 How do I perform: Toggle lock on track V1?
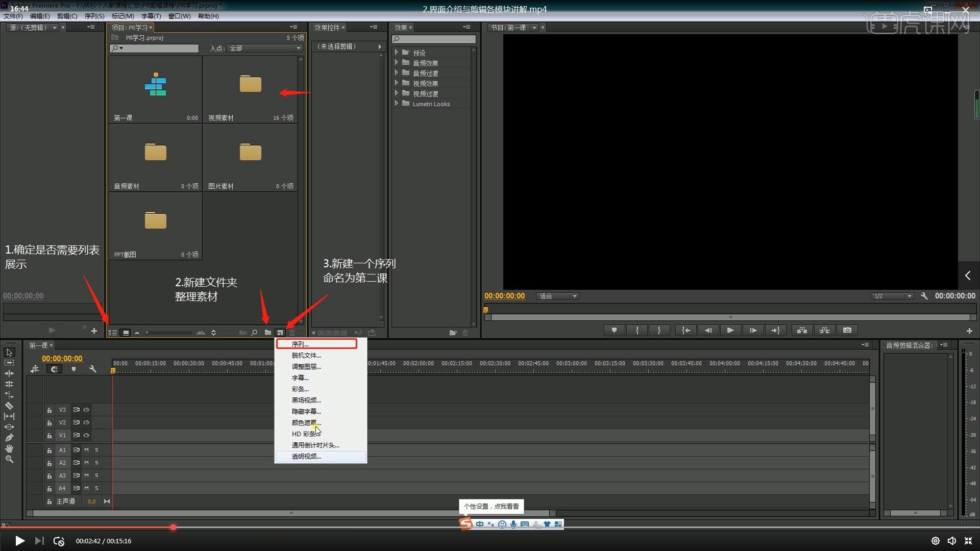point(50,436)
